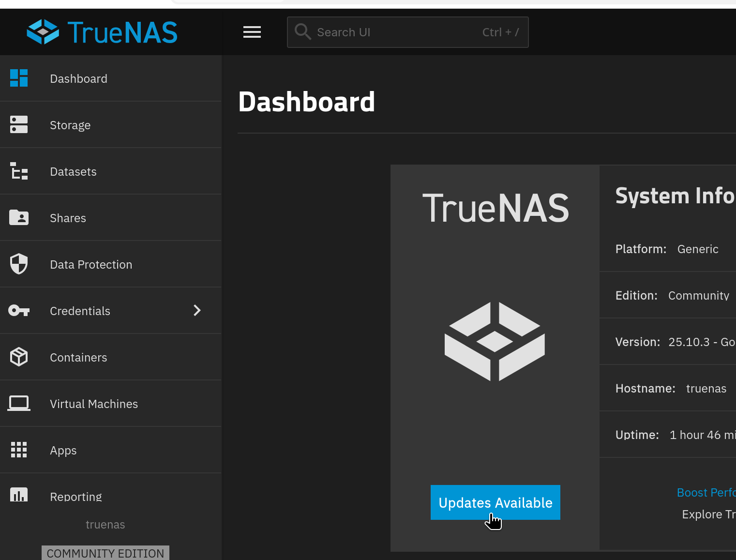The height and width of the screenshot is (560, 736).
Task: Click the System Info card heading
Action: tap(675, 196)
